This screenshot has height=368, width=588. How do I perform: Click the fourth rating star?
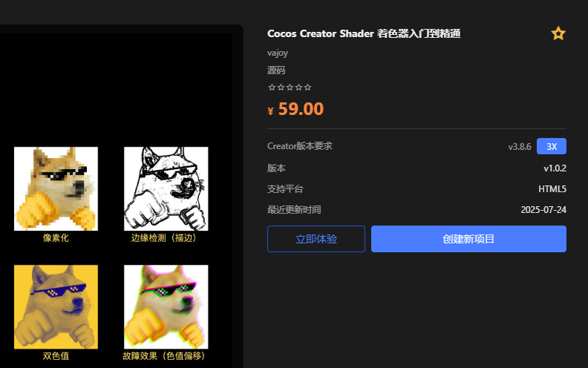[x=299, y=88]
